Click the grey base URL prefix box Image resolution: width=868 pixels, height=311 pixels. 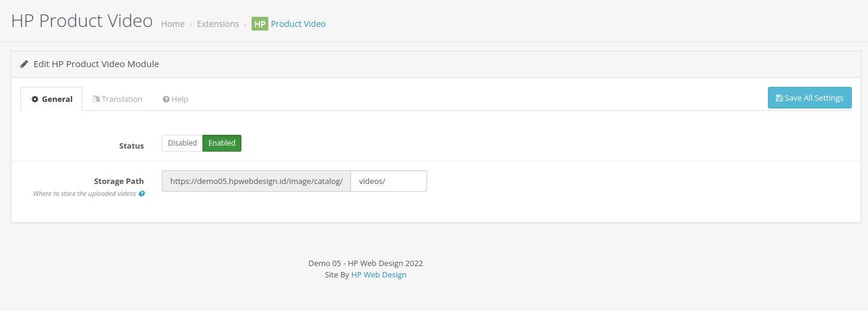coord(256,181)
